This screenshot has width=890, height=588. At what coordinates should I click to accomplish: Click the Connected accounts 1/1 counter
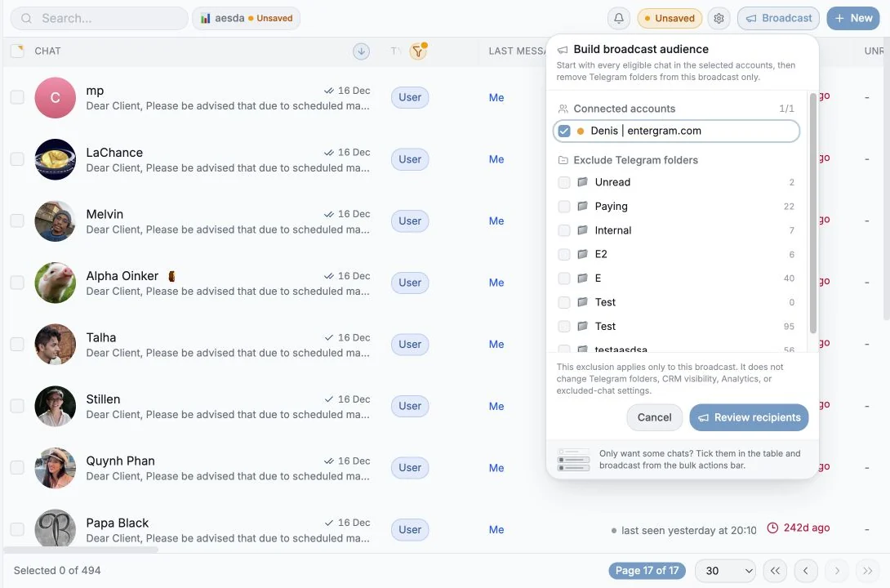coord(786,109)
